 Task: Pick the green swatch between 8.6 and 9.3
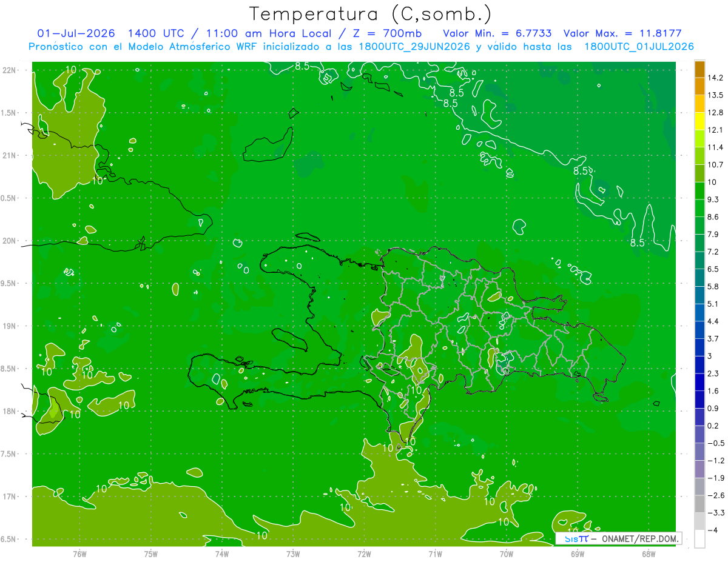point(699,209)
